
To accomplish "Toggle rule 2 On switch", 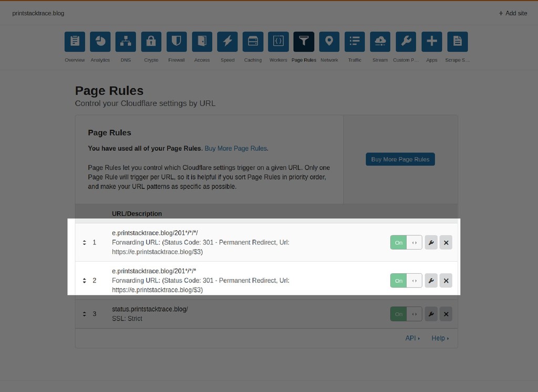I will click(406, 281).
